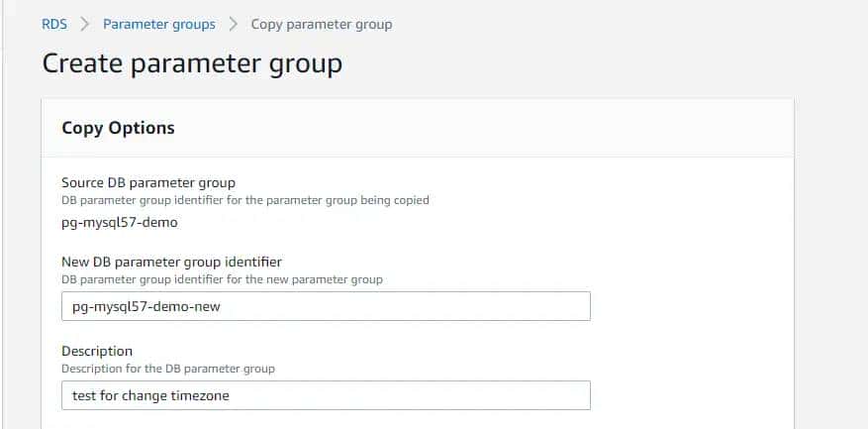Focus the Description input field
Image resolution: width=868 pixels, height=429 pixels.
(416, 395)
